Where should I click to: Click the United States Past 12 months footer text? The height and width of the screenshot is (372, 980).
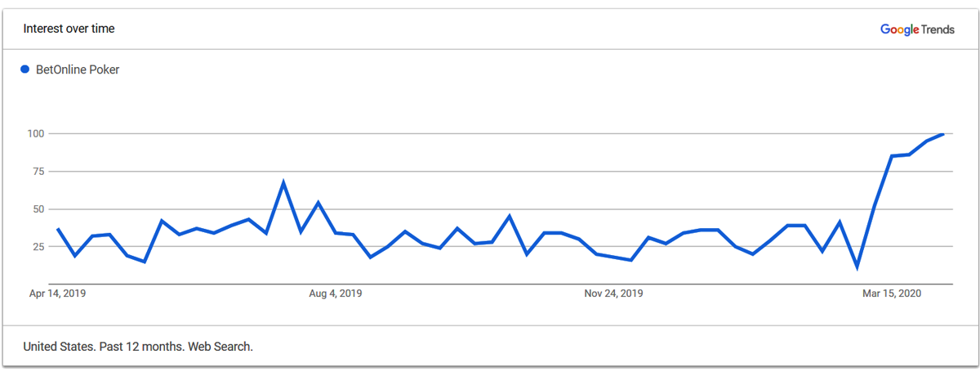tap(138, 347)
